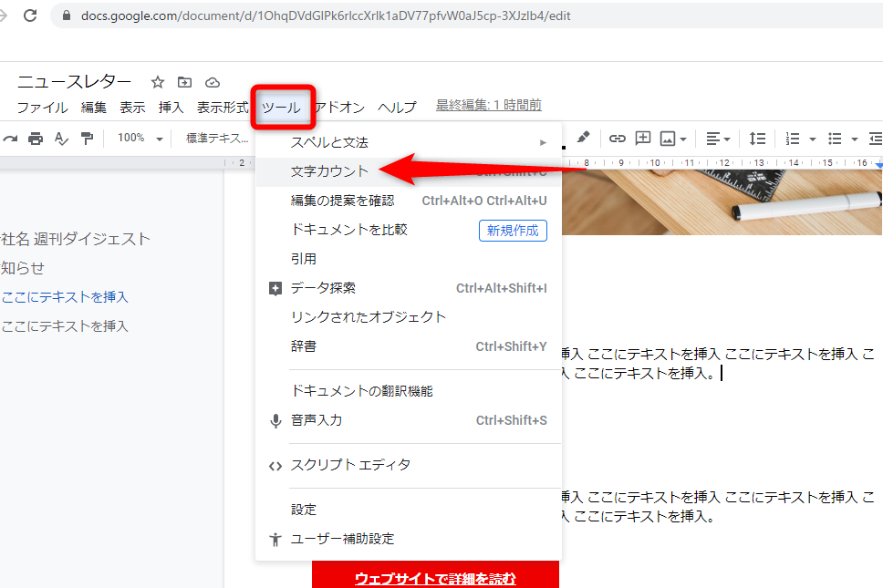Click the 新規作成 badge button
The height and width of the screenshot is (588, 883).
(x=513, y=231)
